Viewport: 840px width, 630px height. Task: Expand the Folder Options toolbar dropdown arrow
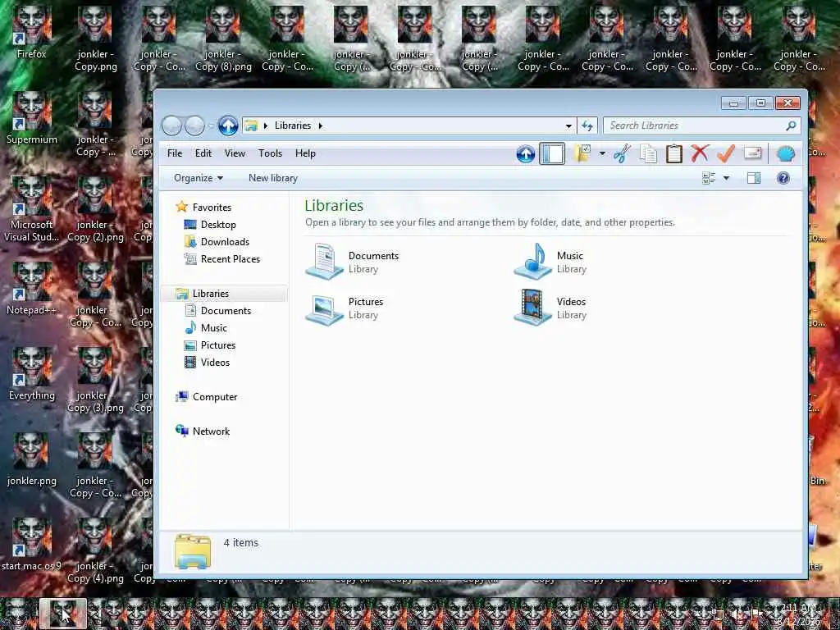[x=602, y=153]
